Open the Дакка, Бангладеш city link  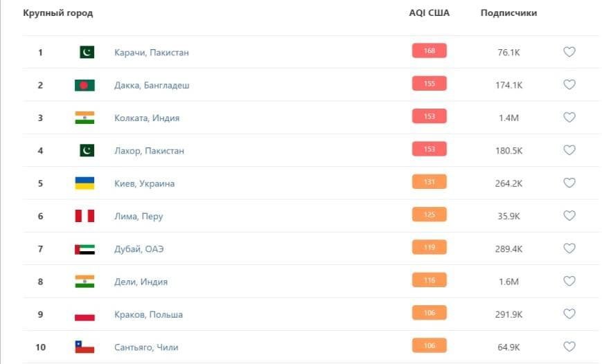click(x=152, y=85)
